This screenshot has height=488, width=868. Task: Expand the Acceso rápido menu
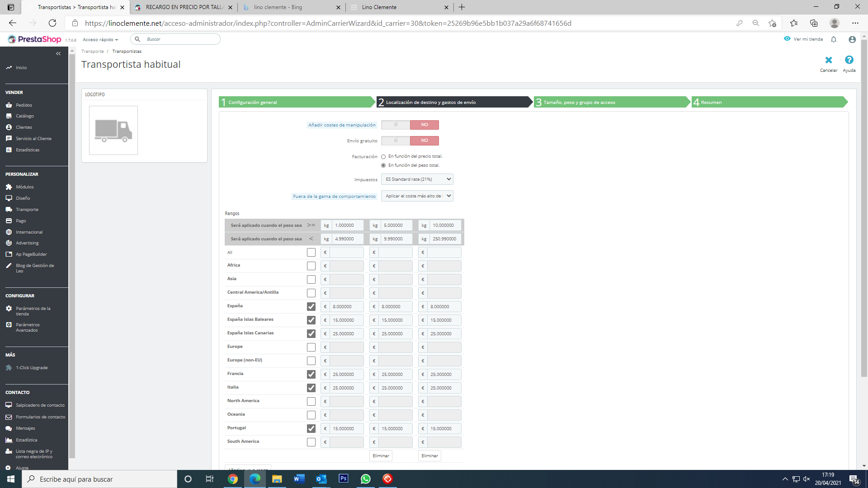(100, 39)
